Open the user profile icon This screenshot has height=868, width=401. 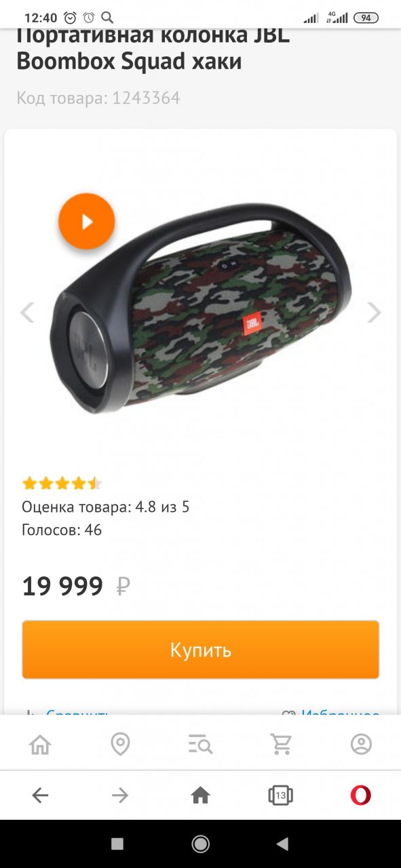[x=361, y=745]
